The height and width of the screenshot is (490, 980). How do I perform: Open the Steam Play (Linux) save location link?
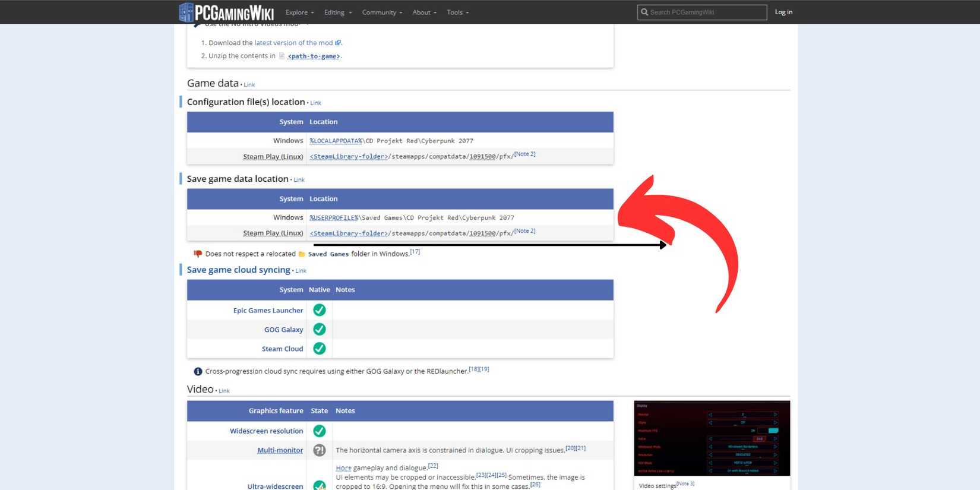[x=273, y=233]
